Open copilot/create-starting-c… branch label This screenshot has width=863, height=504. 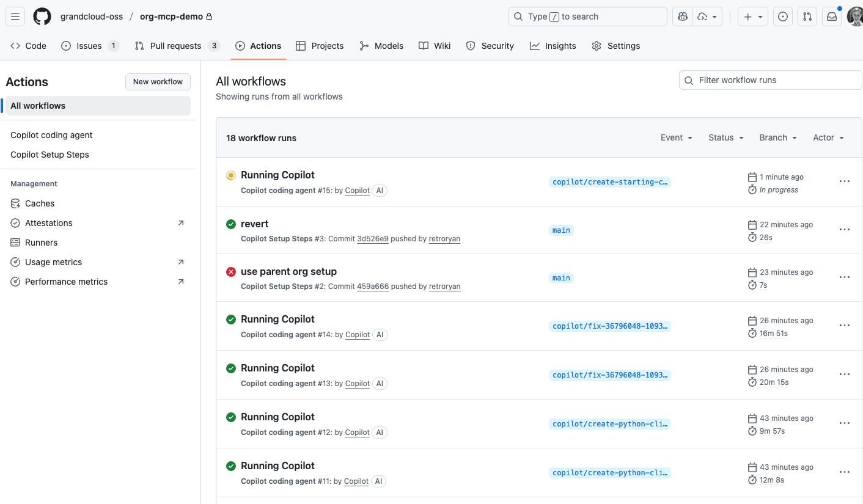pos(610,182)
